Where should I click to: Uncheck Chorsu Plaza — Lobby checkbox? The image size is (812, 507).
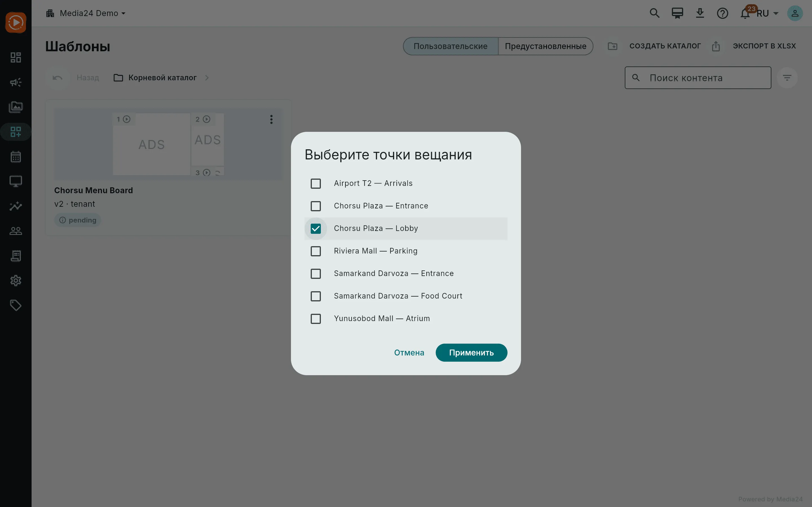point(316,228)
